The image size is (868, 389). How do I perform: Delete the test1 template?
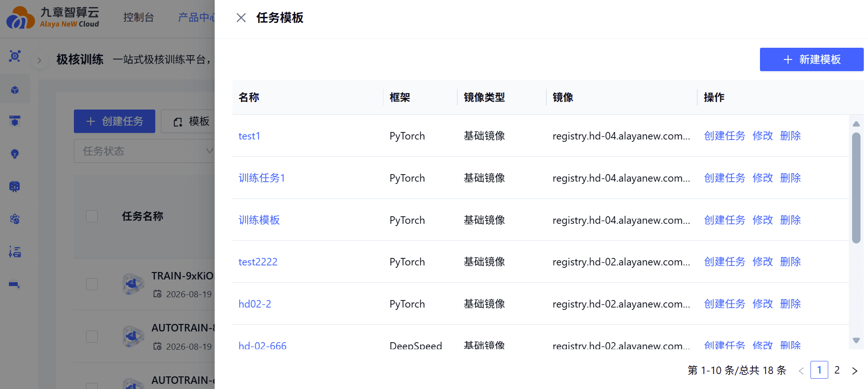(791, 136)
